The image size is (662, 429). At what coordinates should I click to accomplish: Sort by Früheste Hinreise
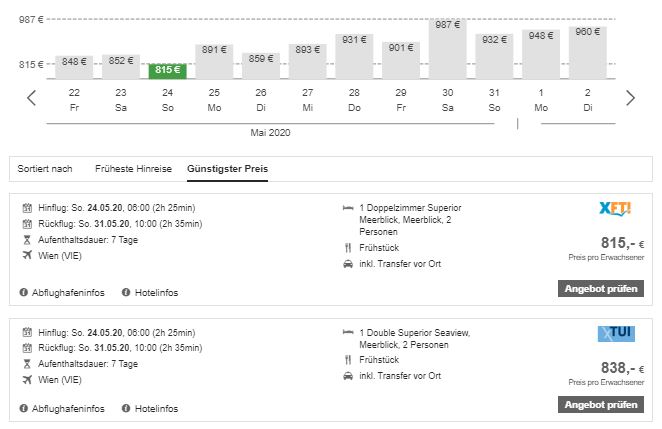pos(133,169)
